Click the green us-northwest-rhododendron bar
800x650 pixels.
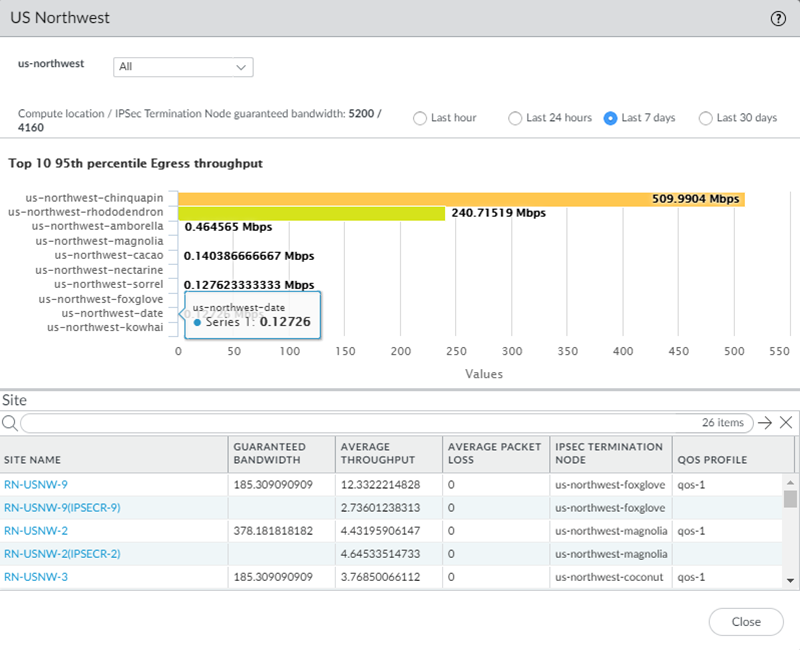(x=310, y=213)
